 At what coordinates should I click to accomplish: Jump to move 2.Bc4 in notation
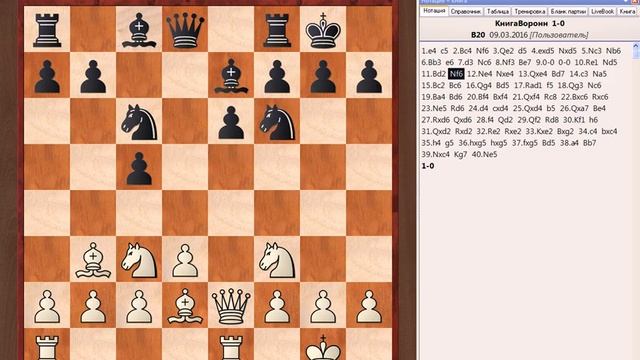462,51
